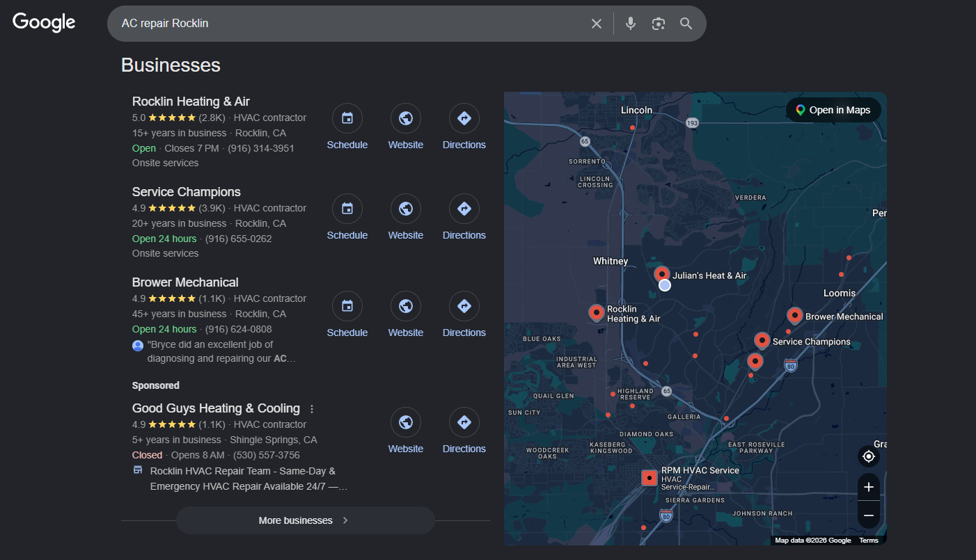Click the Google logo

(44, 22)
